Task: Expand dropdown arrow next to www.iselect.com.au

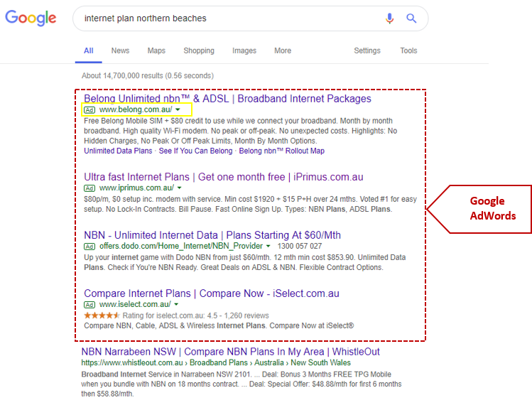Action: [x=176, y=304]
